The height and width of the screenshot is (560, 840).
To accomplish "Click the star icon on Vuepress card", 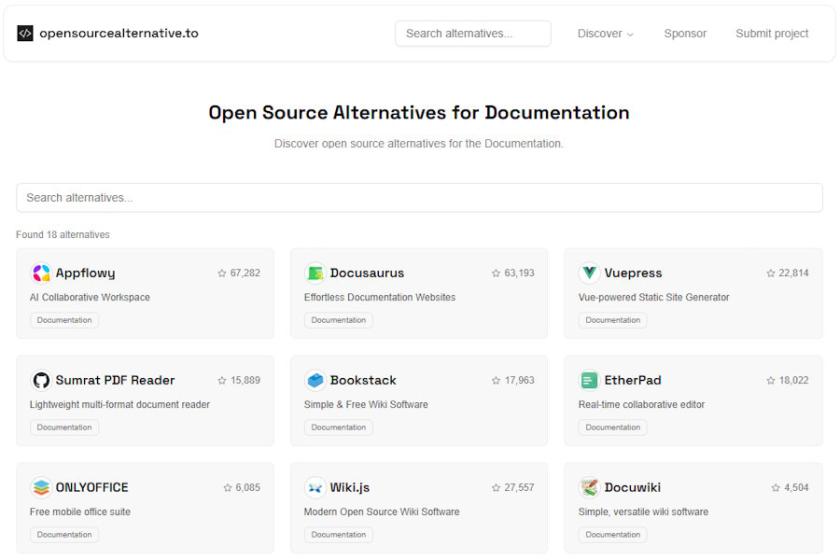I will click(x=770, y=273).
